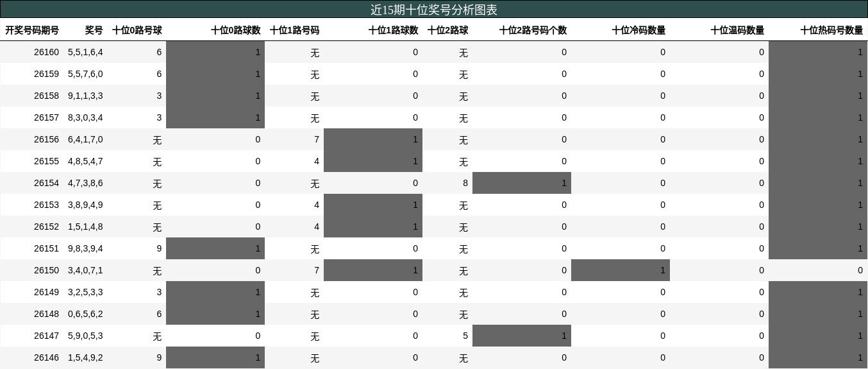Select issue number 26158
Image resolution: width=868 pixels, height=369 pixels.
(x=46, y=96)
